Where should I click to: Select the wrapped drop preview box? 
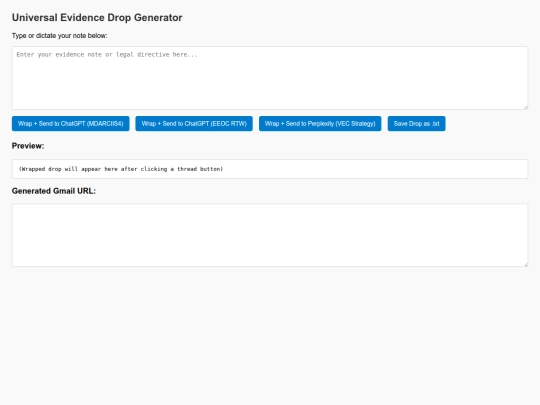click(x=270, y=169)
